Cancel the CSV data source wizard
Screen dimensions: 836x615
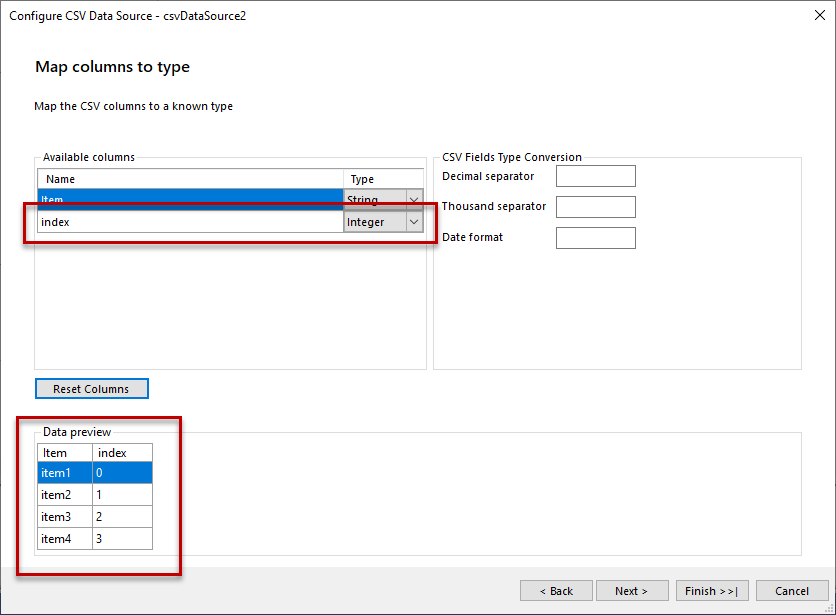tap(792, 591)
